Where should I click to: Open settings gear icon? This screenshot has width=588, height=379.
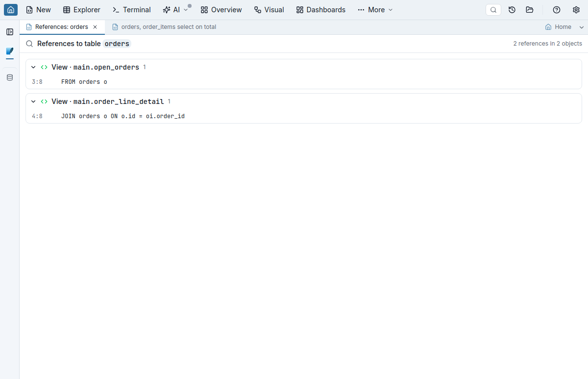(x=576, y=10)
